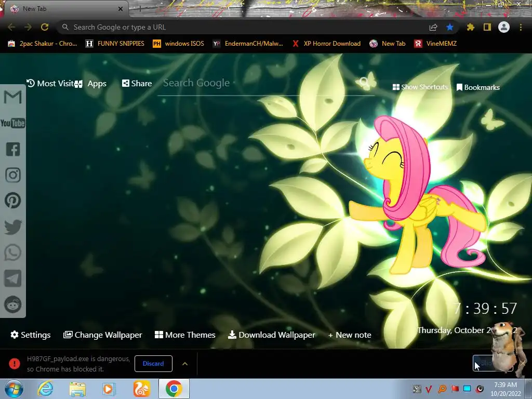The height and width of the screenshot is (399, 532).
Task: Open Telegram sidebar shortcut
Action: coord(13,278)
